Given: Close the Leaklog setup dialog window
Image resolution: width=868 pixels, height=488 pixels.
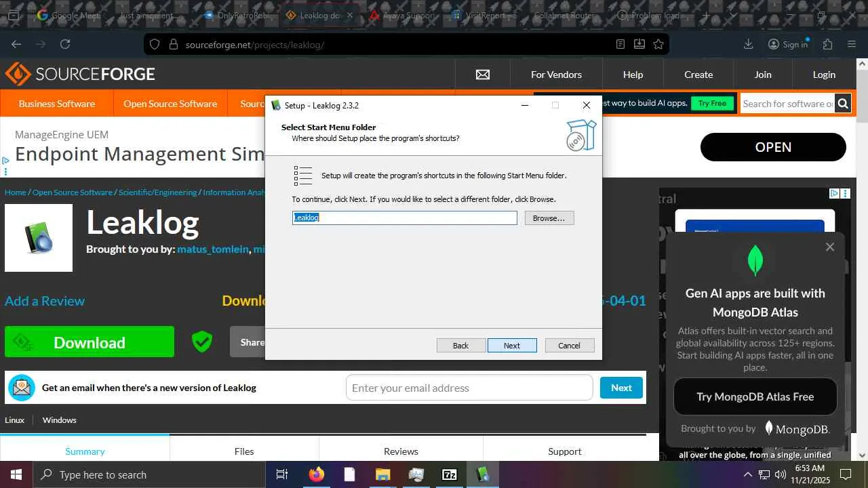Looking at the screenshot, I should click(x=587, y=105).
